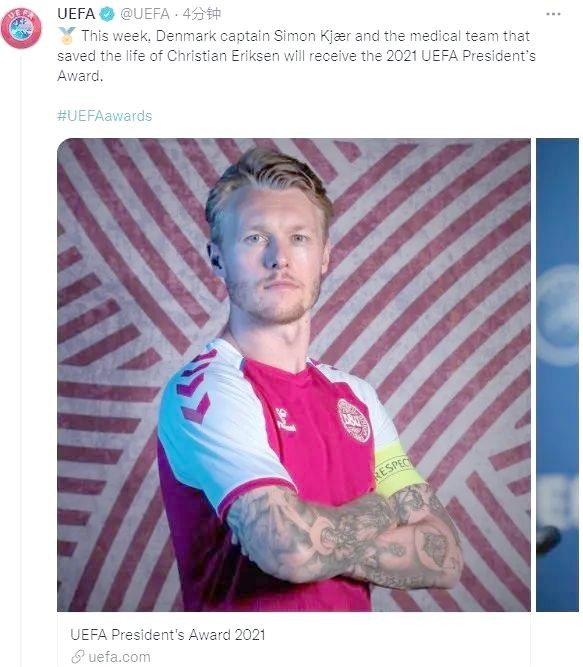Click the uefa.com domain text

[119, 656]
